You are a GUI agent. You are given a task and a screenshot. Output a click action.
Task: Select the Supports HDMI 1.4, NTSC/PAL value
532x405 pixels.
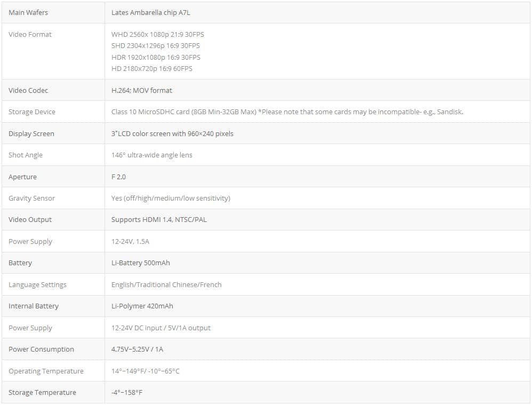[x=159, y=220]
